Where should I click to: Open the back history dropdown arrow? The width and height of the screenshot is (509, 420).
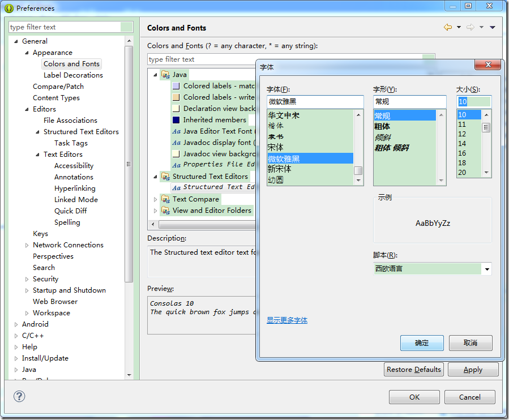(459, 27)
